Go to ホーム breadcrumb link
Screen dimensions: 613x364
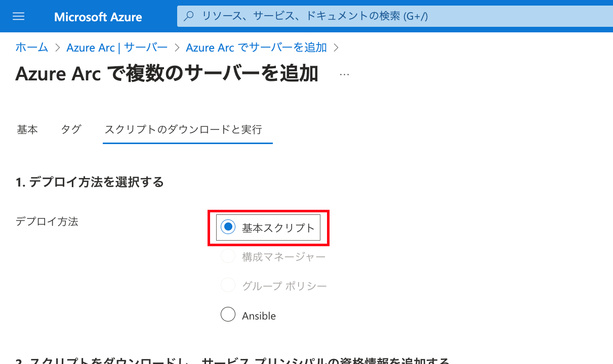click(32, 48)
